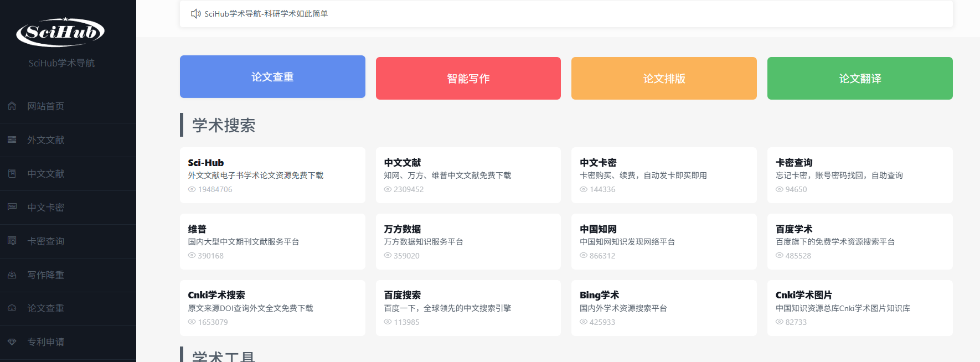Click the eye icon next to 359020

click(388, 256)
